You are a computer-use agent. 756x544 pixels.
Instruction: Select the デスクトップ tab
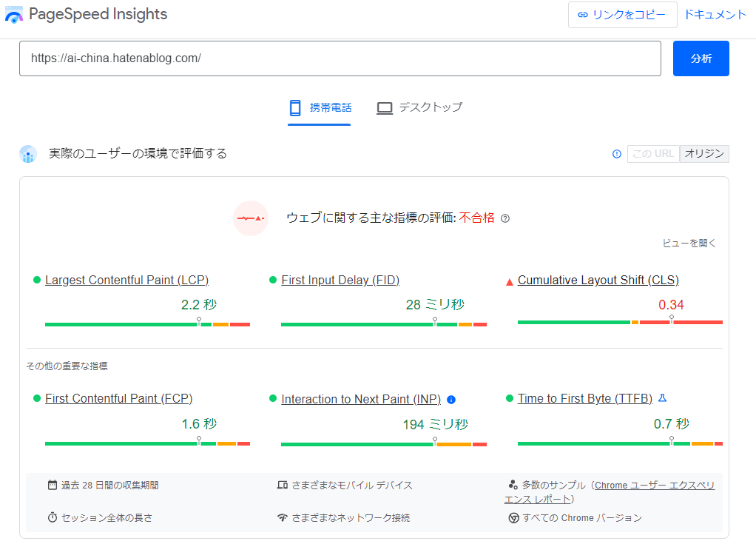(419, 108)
